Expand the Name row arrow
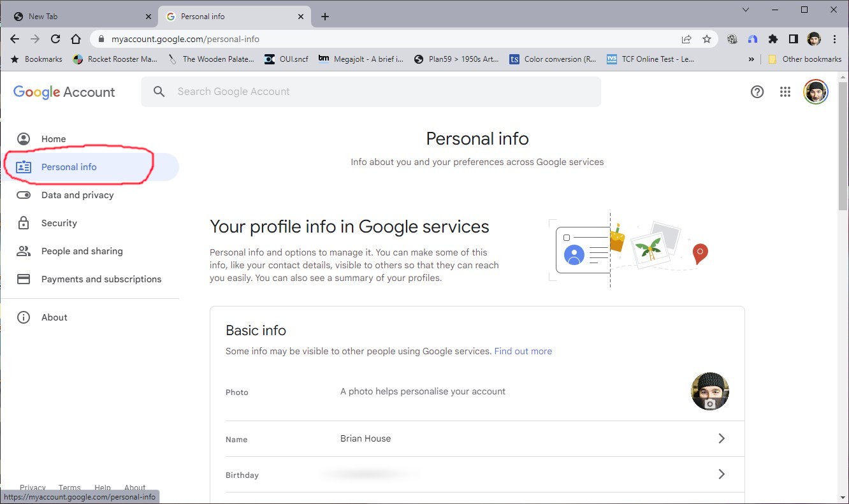849x504 pixels. pos(722,438)
